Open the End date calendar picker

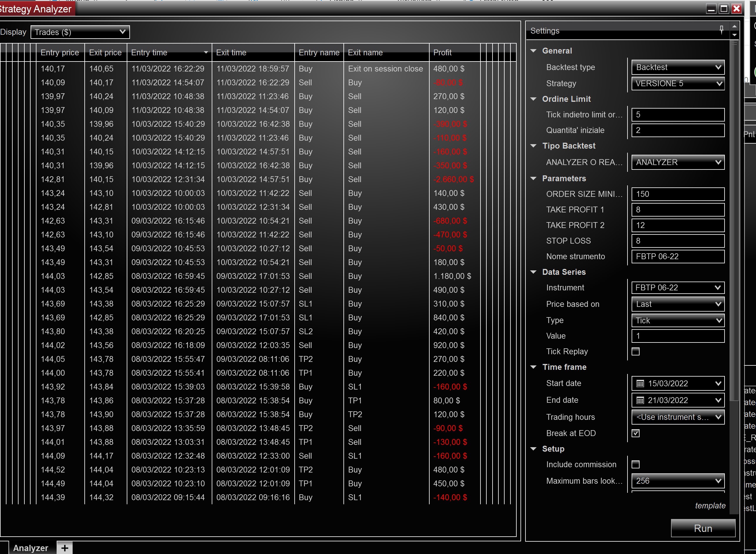[x=717, y=400]
